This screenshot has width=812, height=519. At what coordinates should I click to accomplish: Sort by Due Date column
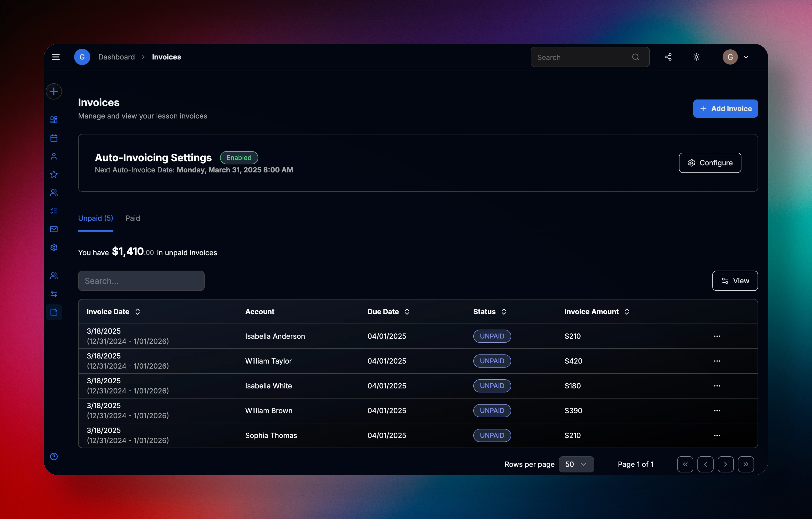(388, 312)
